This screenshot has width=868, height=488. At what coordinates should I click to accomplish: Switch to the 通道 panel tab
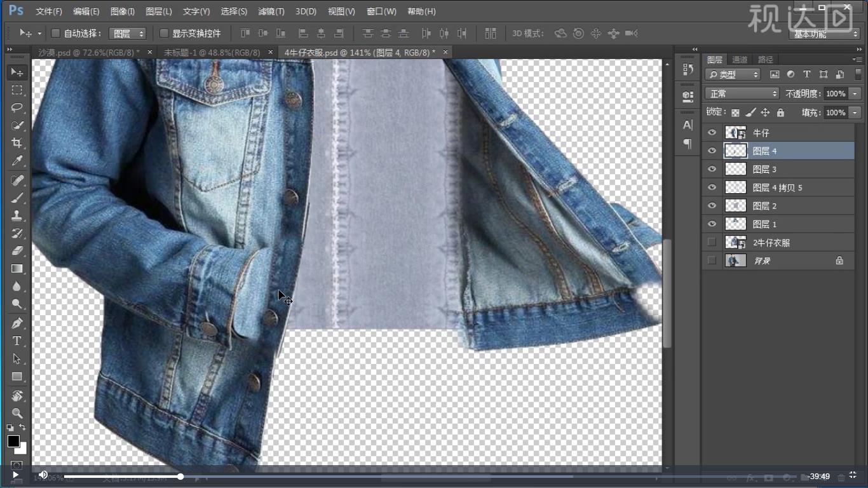[740, 60]
